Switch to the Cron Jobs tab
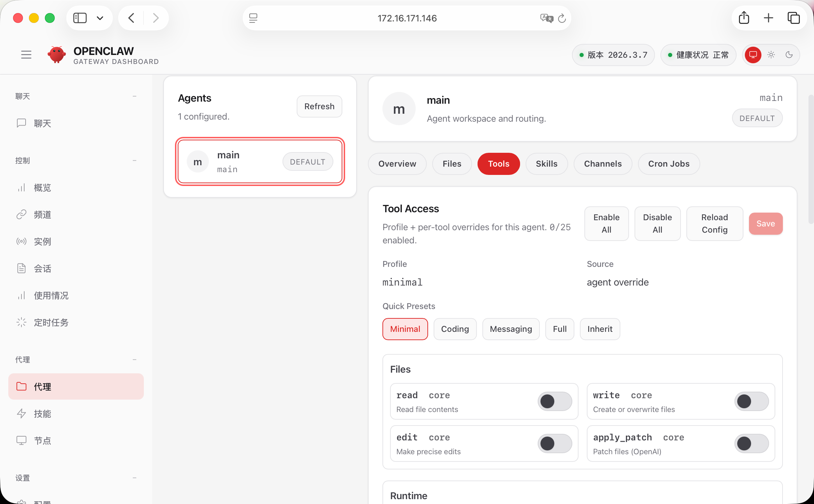814x504 pixels. (668, 164)
